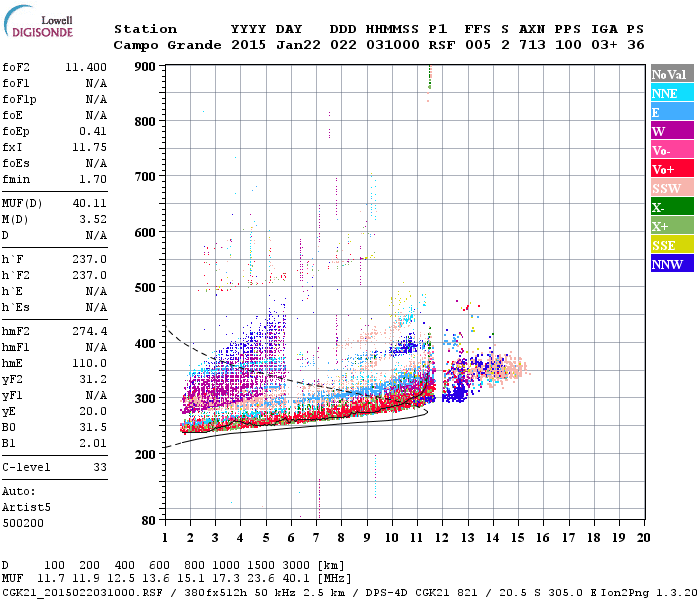Click the 900 km y-axis label
700x600 pixels.
point(145,67)
